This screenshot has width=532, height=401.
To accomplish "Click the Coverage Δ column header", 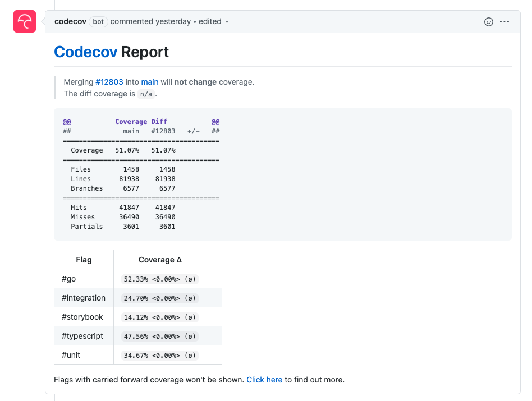I will tap(160, 260).
